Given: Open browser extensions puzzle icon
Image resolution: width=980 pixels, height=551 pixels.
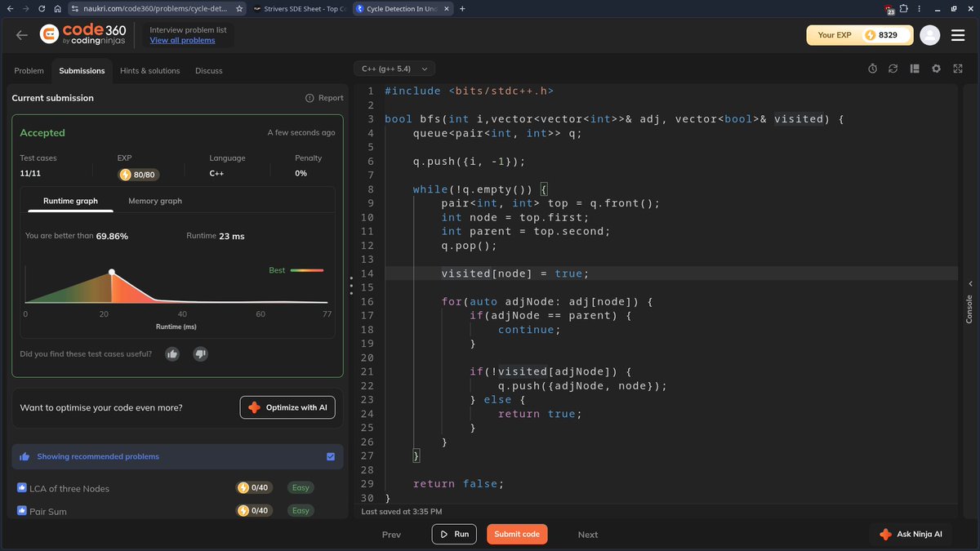Looking at the screenshot, I should coord(905,8).
